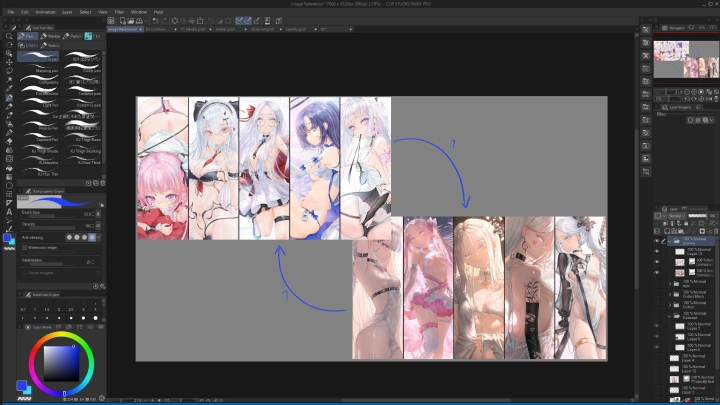Open the Layer Property effect dropdown arrow
Image resolution: width=720 pixels, height=405 pixels.
pyautogui.click(x=712, y=120)
